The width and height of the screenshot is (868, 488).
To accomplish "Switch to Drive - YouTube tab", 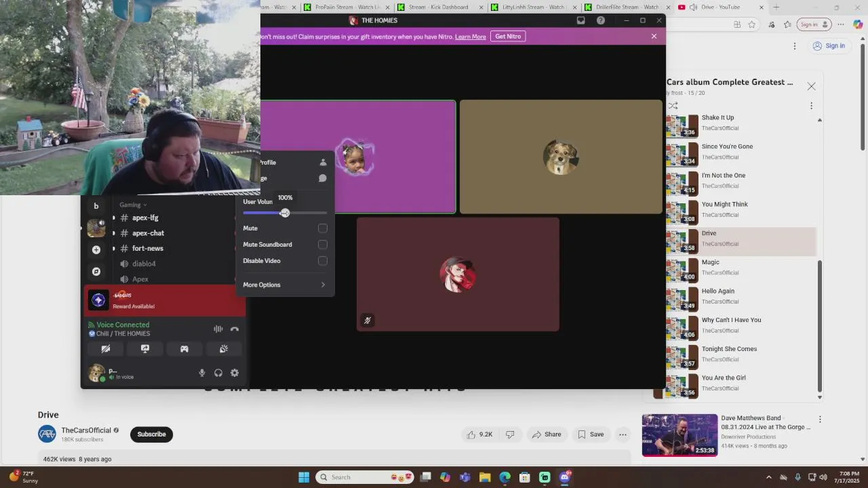I will click(720, 7).
